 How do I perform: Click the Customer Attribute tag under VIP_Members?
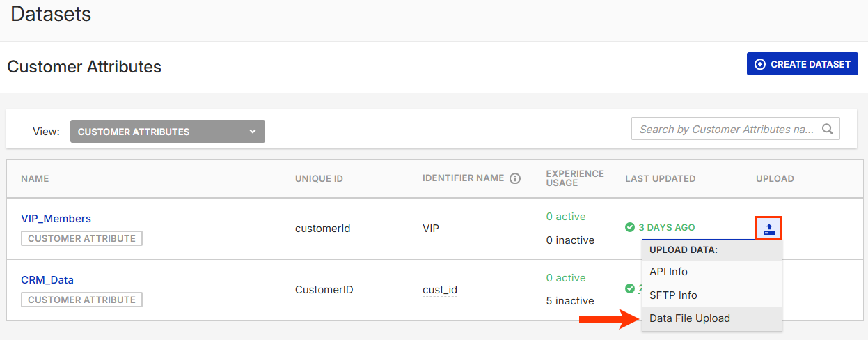pyautogui.click(x=81, y=238)
